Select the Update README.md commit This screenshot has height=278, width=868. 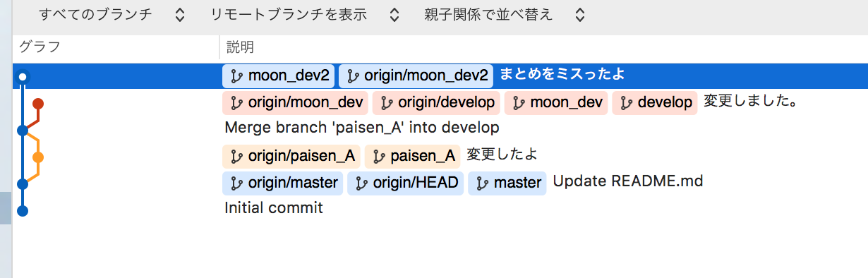(x=628, y=181)
